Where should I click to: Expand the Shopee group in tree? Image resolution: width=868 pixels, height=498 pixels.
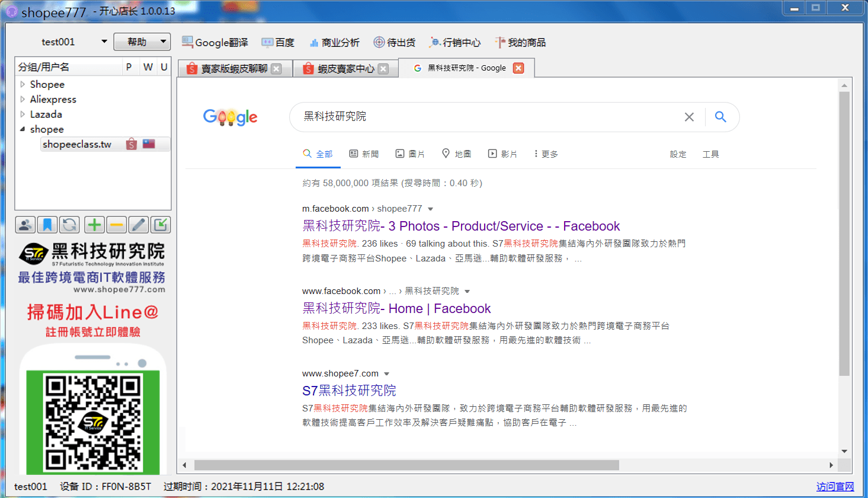(x=23, y=84)
